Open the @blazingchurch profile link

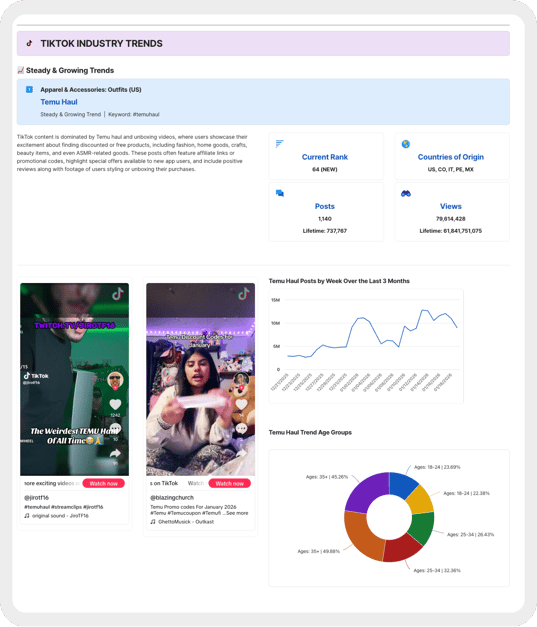coord(172,497)
